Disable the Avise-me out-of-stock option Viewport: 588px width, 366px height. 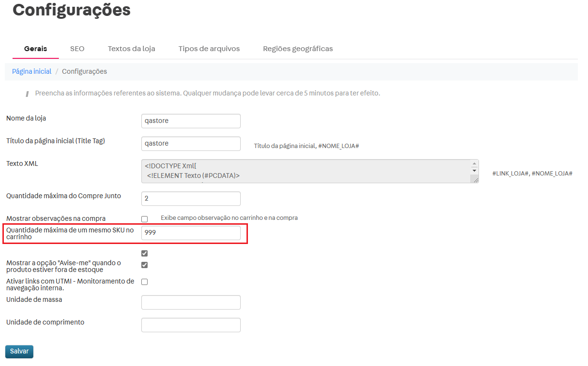(x=144, y=265)
